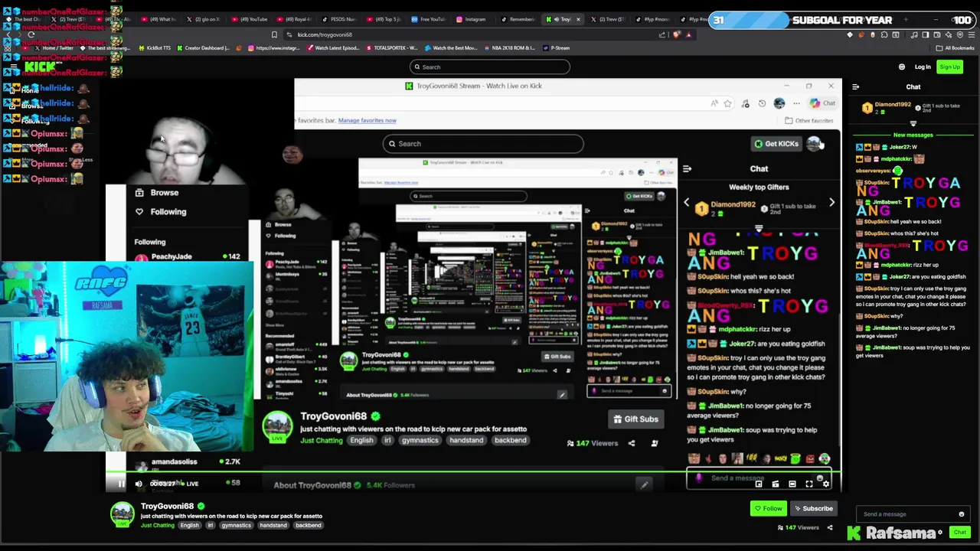Click the green Chat send button
Viewport: 980px width, 551px height.
[959, 533]
